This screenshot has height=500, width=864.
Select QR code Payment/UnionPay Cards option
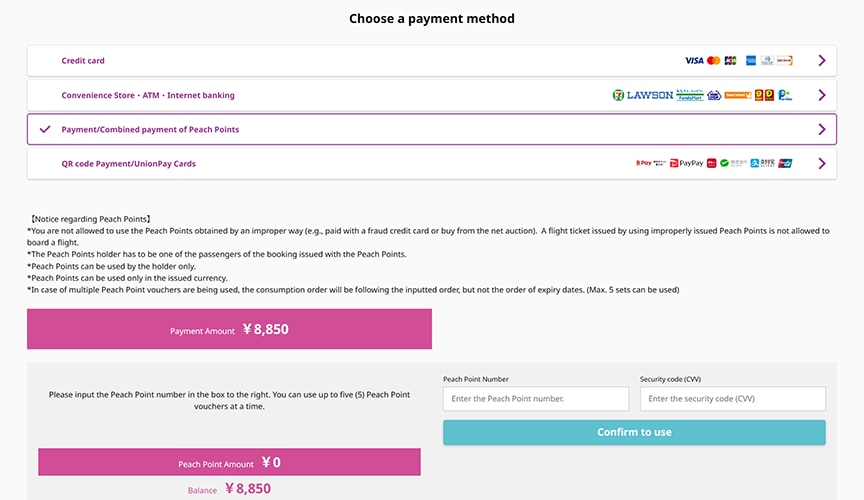point(431,164)
